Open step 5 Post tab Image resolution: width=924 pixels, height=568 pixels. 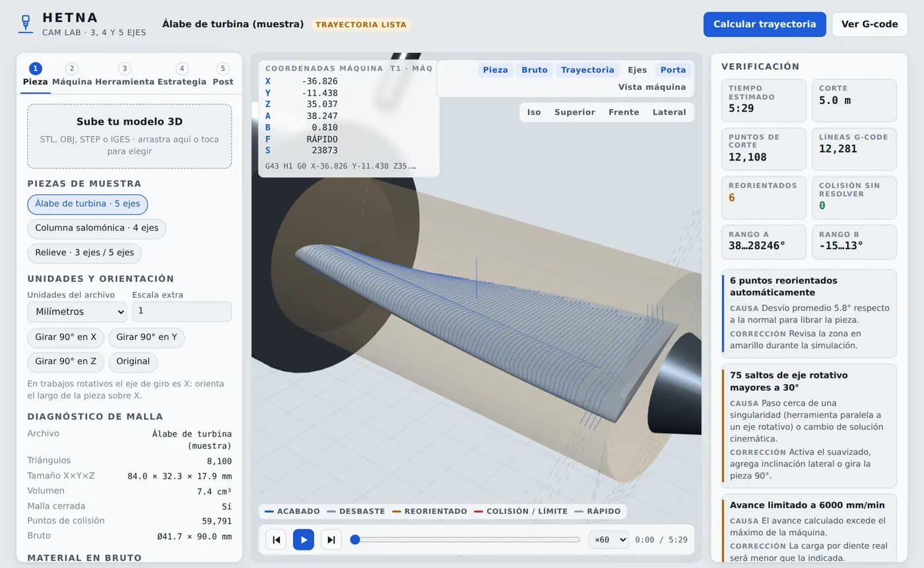(223, 75)
